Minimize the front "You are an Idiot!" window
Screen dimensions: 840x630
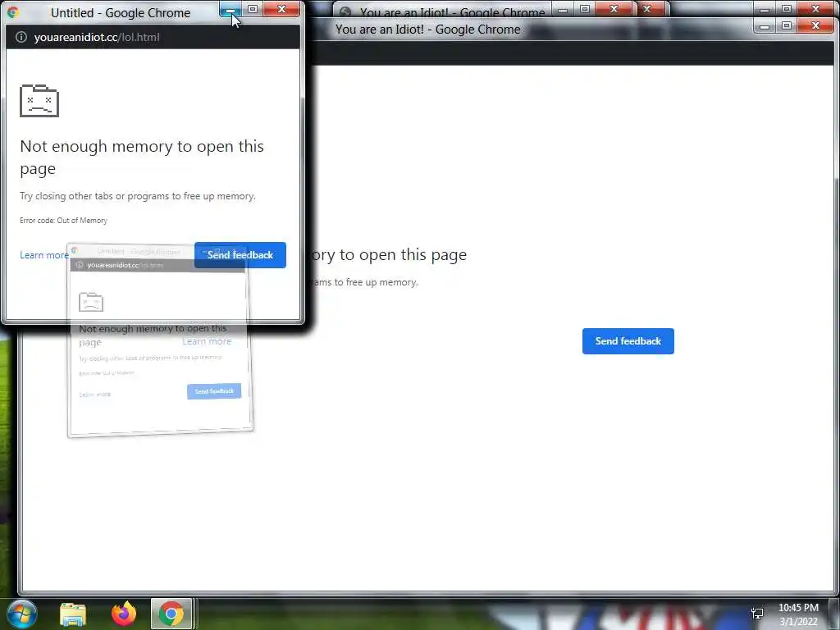765,25
